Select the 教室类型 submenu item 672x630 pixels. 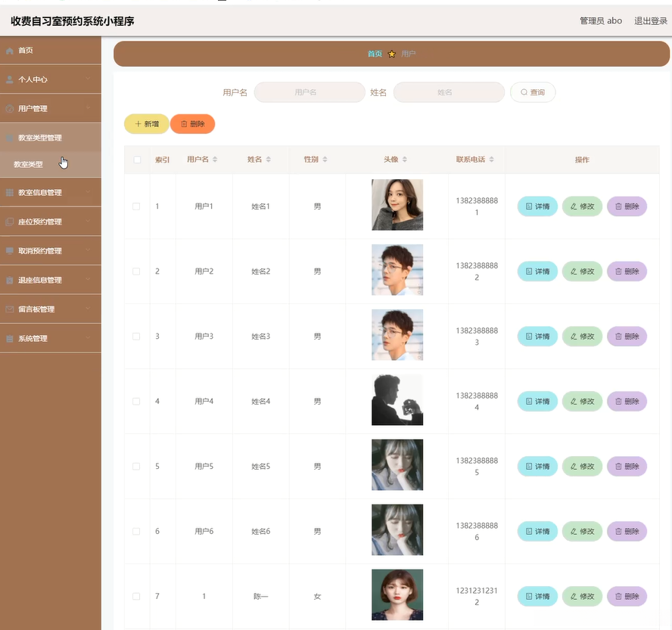click(x=51, y=164)
